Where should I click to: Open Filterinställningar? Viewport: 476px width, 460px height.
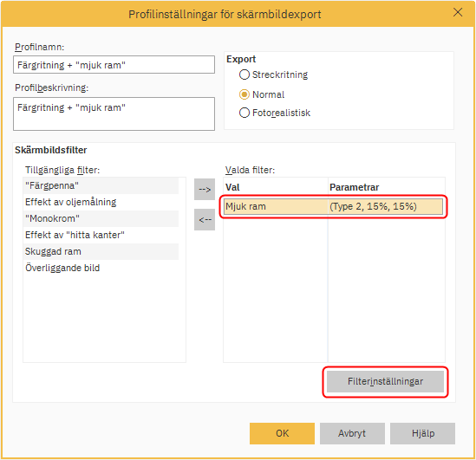click(385, 381)
